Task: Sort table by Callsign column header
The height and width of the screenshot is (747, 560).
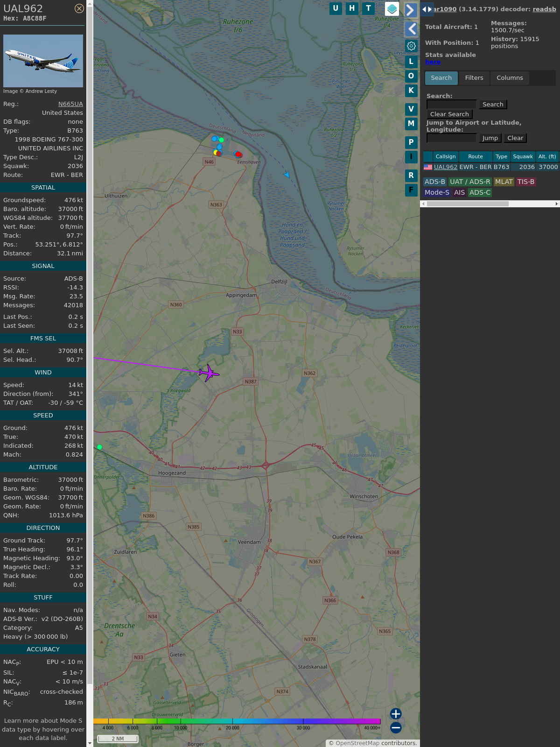Action: pos(446,156)
